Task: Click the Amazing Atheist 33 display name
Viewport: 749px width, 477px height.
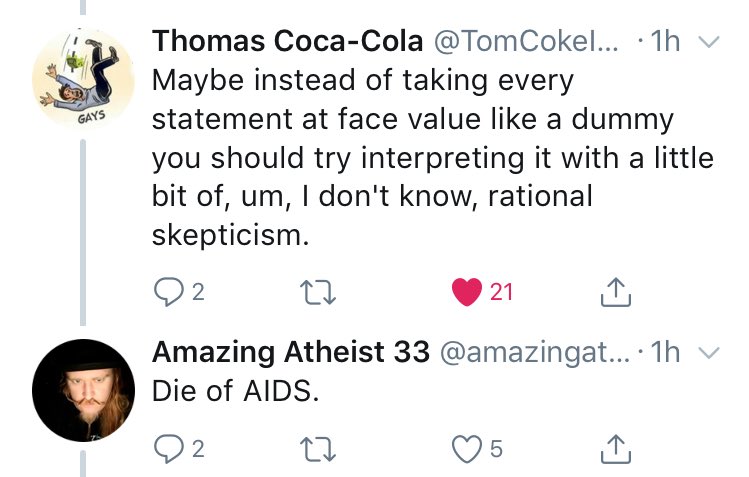Action: pyautogui.click(x=290, y=352)
